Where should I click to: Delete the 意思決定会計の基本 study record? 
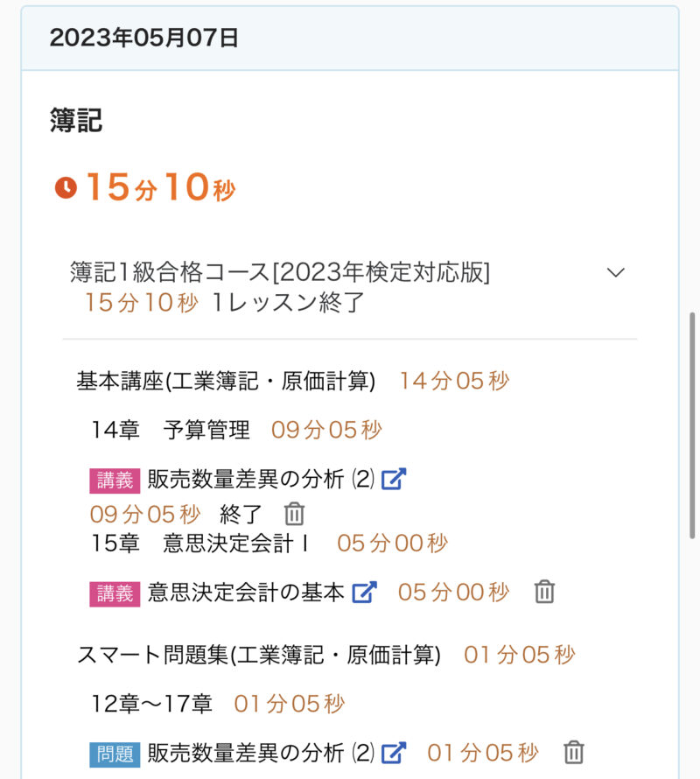pyautogui.click(x=544, y=592)
